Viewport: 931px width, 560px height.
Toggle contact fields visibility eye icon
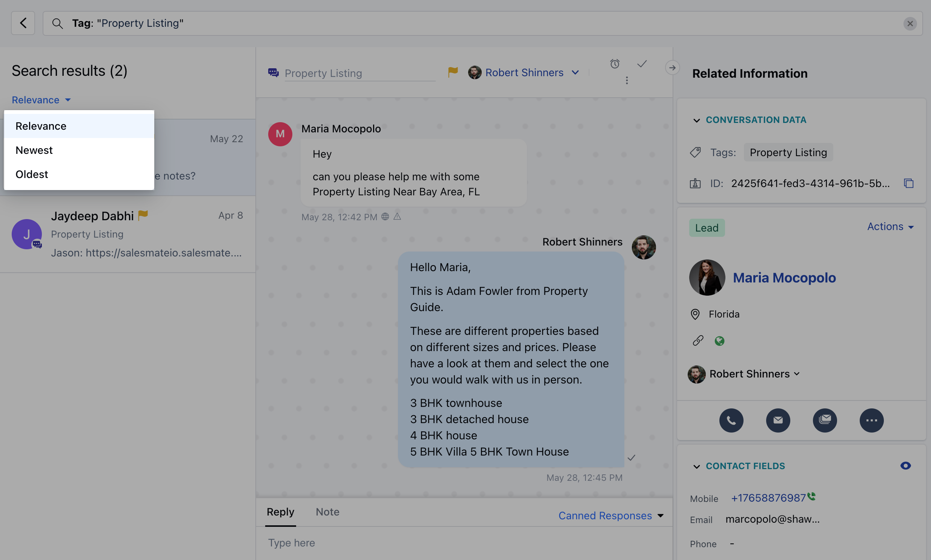click(905, 466)
